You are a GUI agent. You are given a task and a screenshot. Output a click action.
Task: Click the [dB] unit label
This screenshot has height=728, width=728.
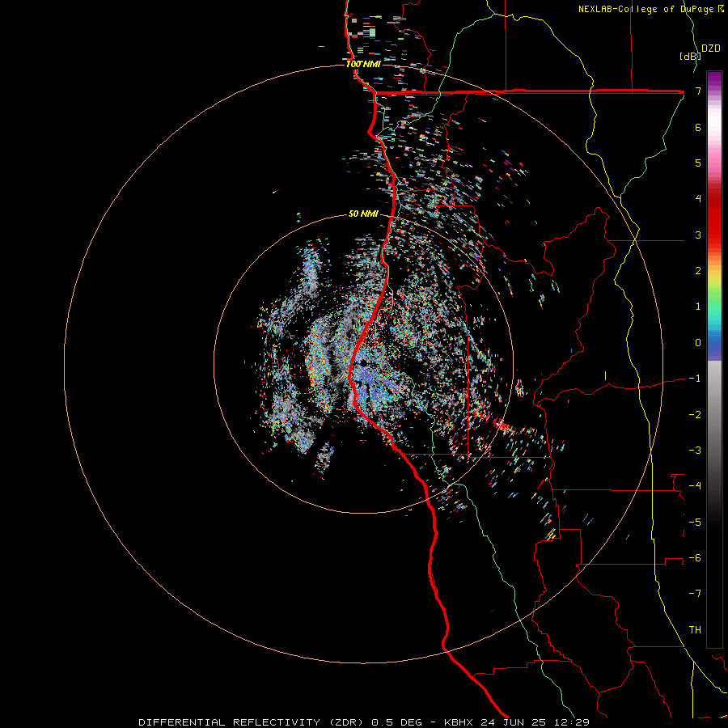[x=689, y=56]
